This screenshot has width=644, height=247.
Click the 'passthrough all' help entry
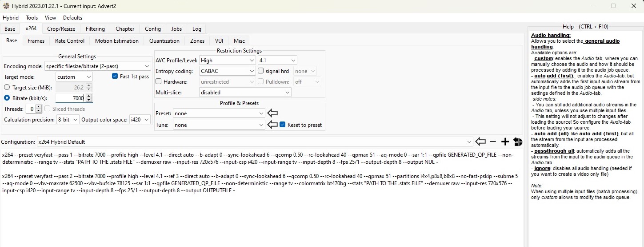point(554,151)
